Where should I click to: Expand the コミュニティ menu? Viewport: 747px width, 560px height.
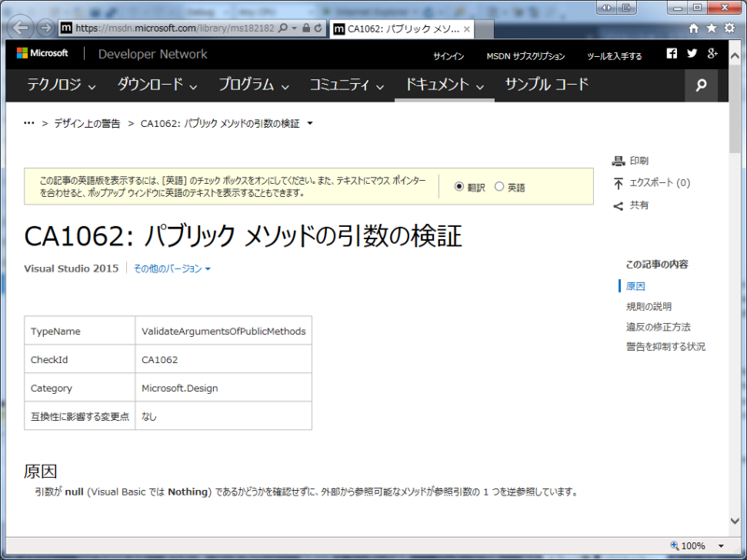click(346, 85)
